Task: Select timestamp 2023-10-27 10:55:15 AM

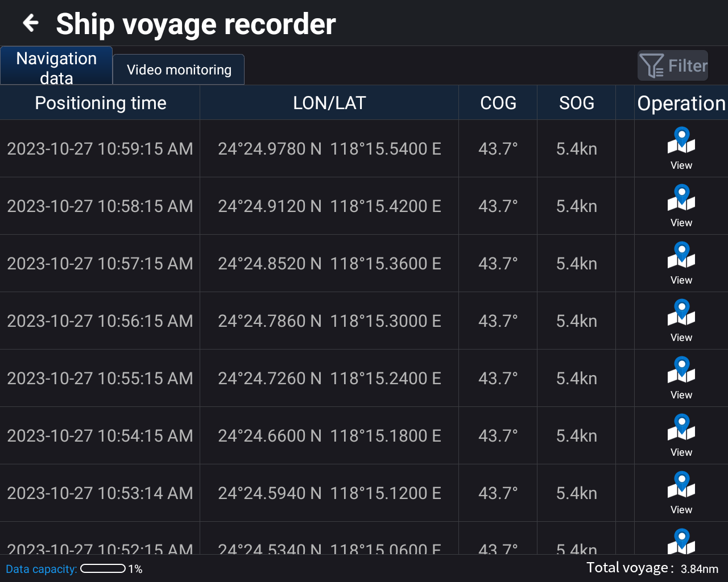Action: pyautogui.click(x=100, y=379)
